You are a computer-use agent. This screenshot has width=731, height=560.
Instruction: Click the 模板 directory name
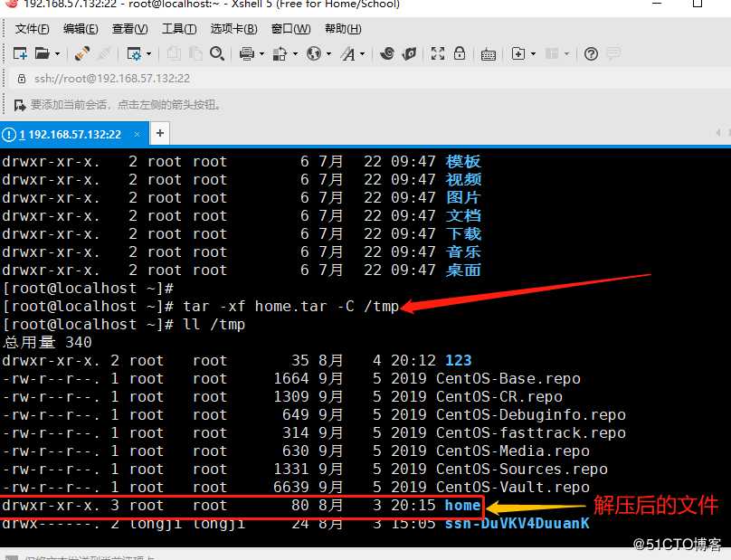463,161
